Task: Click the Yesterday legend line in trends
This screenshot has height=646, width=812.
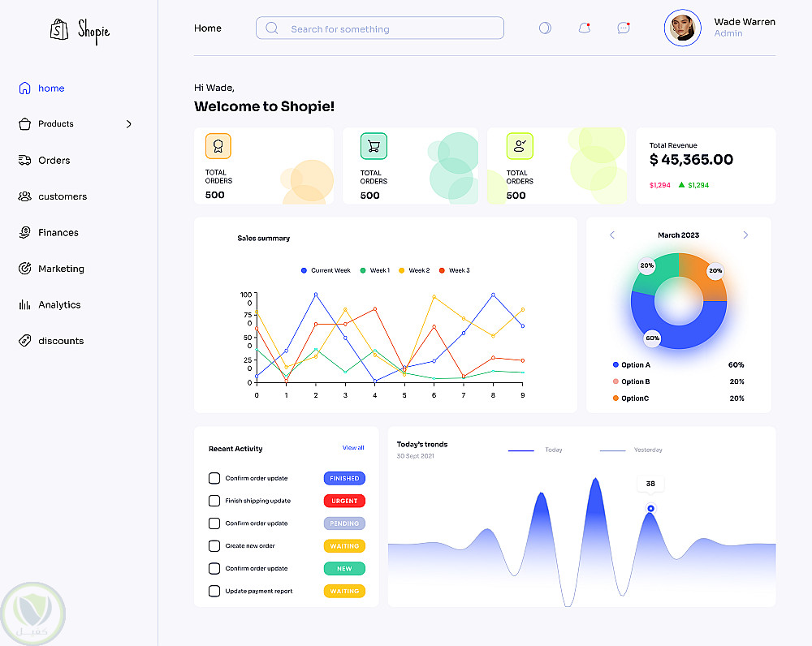Action: click(x=612, y=450)
